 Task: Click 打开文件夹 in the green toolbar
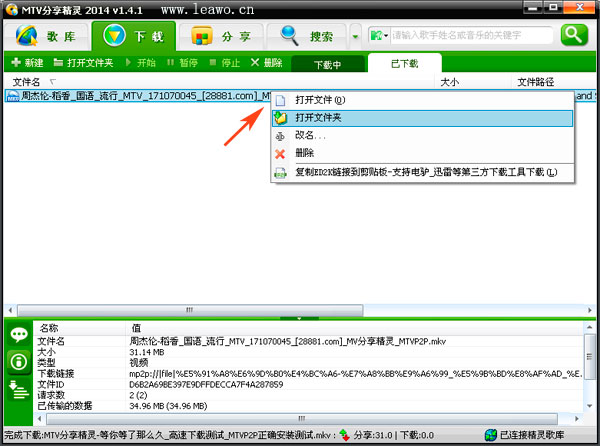pos(83,62)
